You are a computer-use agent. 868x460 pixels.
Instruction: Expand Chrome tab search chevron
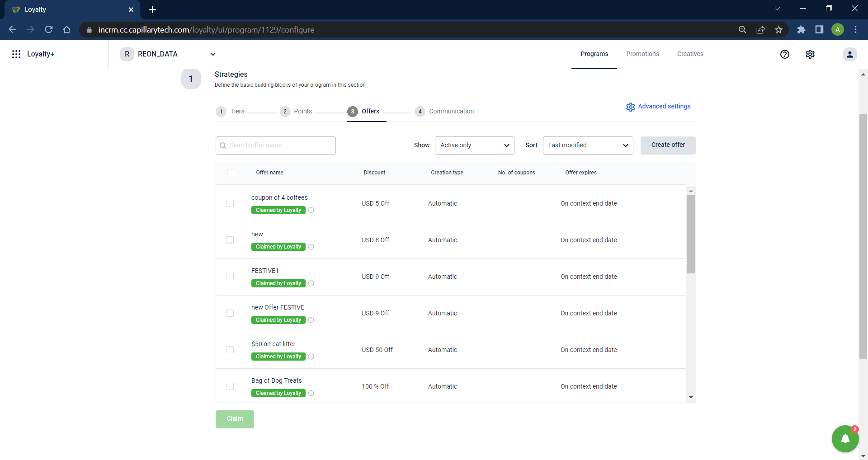[x=777, y=9]
